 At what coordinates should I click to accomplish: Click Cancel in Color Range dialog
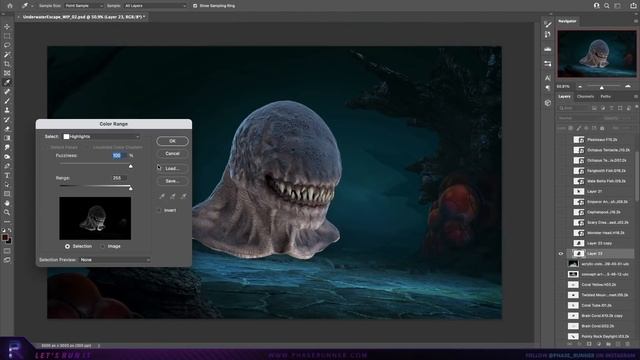(x=172, y=153)
